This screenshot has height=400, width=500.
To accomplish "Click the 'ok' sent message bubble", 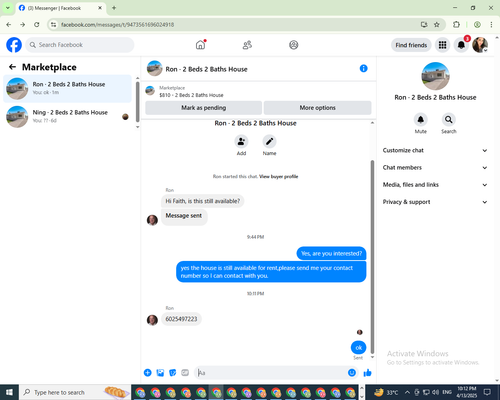I will pos(359,347).
